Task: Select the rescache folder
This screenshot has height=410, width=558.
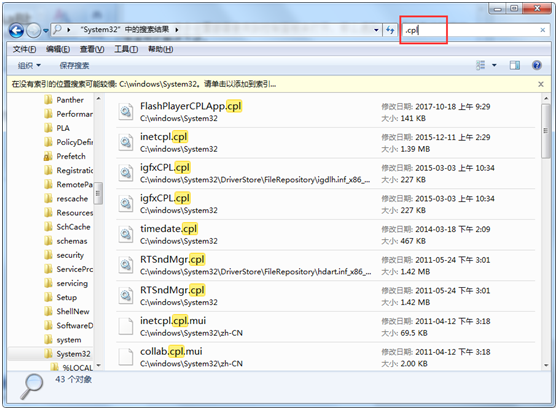Action: [x=72, y=199]
